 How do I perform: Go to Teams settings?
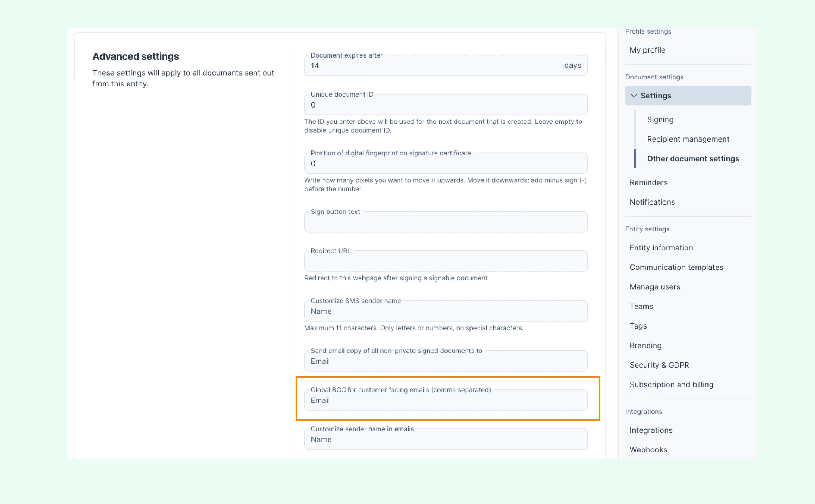[641, 306]
